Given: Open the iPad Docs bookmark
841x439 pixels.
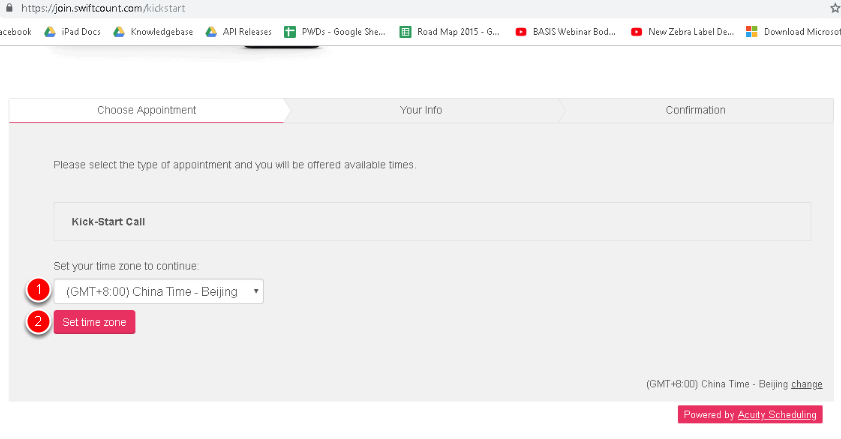Looking at the screenshot, I should click(x=72, y=32).
